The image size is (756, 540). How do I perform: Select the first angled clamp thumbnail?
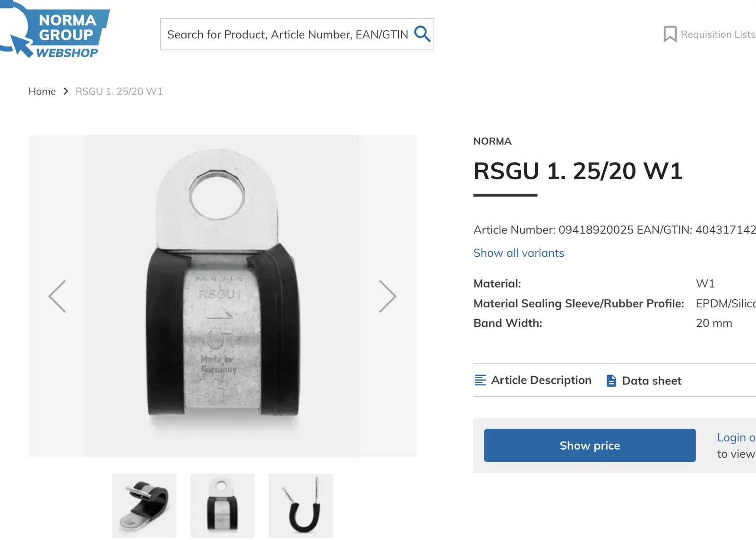[x=144, y=505]
